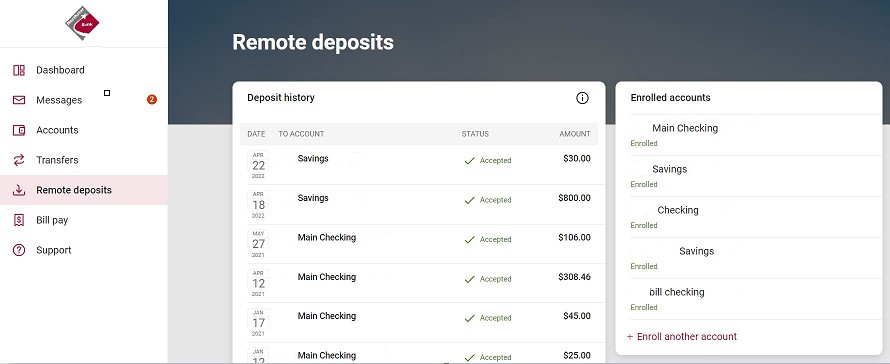Image resolution: width=890 pixels, height=364 pixels.
Task: Open the $800.00 Savings deposit row
Action: coord(419,204)
